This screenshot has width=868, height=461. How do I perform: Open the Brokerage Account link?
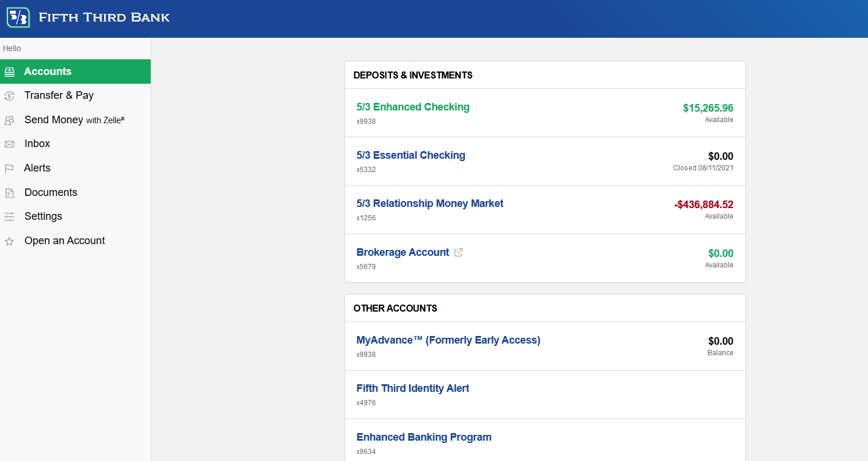[x=403, y=252]
